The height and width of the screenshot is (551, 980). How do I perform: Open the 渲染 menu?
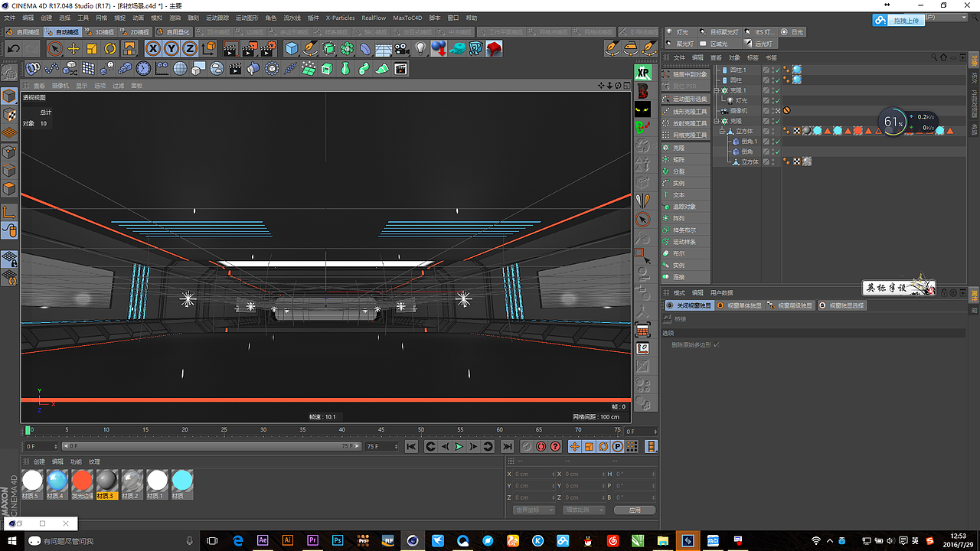(175, 18)
